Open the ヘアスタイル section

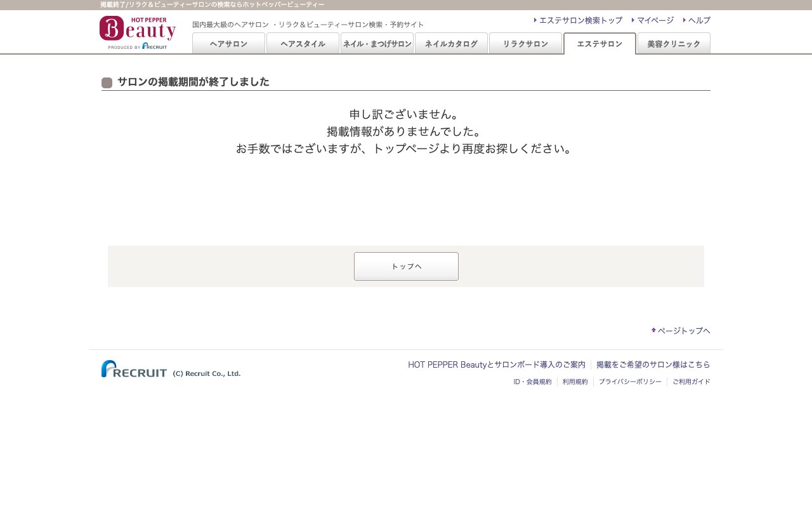pos(303,43)
